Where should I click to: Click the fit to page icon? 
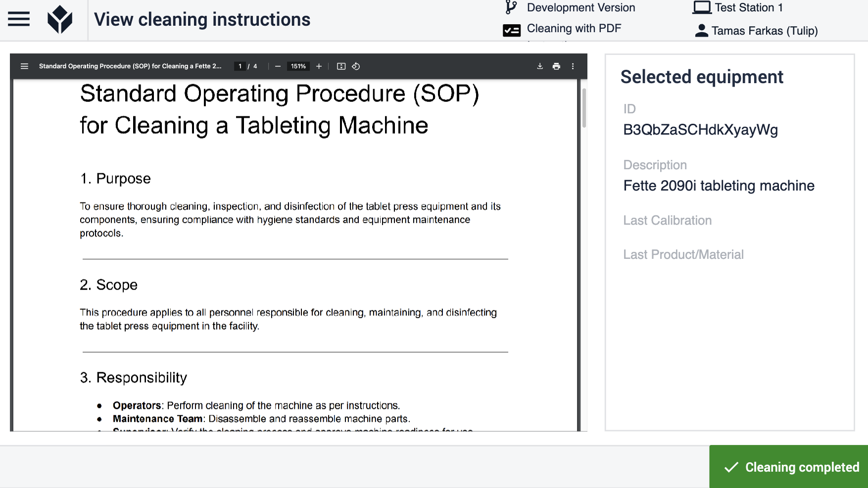[x=341, y=66]
